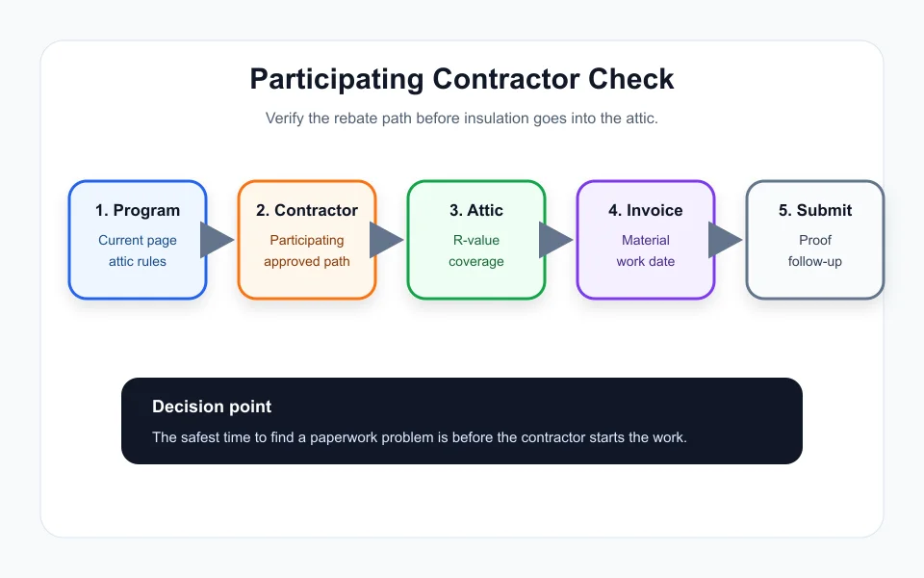Viewport: 924px width, 578px height.
Task: Select the 1. Program step box
Action: [138, 240]
